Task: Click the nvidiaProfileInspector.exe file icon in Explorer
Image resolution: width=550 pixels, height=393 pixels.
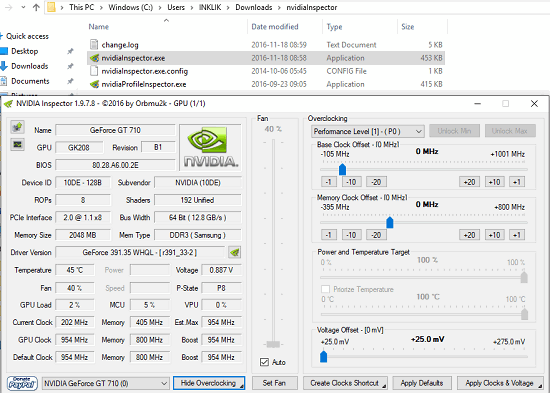Action: (94, 84)
